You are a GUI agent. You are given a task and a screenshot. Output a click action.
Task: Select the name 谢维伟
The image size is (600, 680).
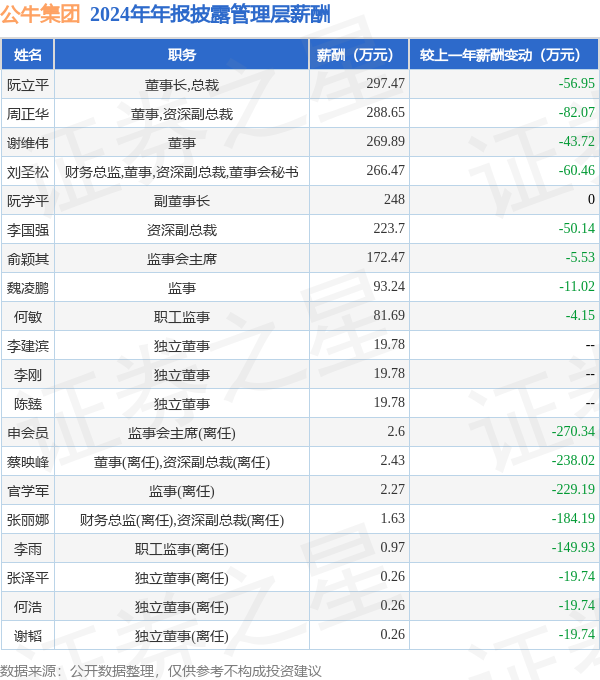point(28,143)
